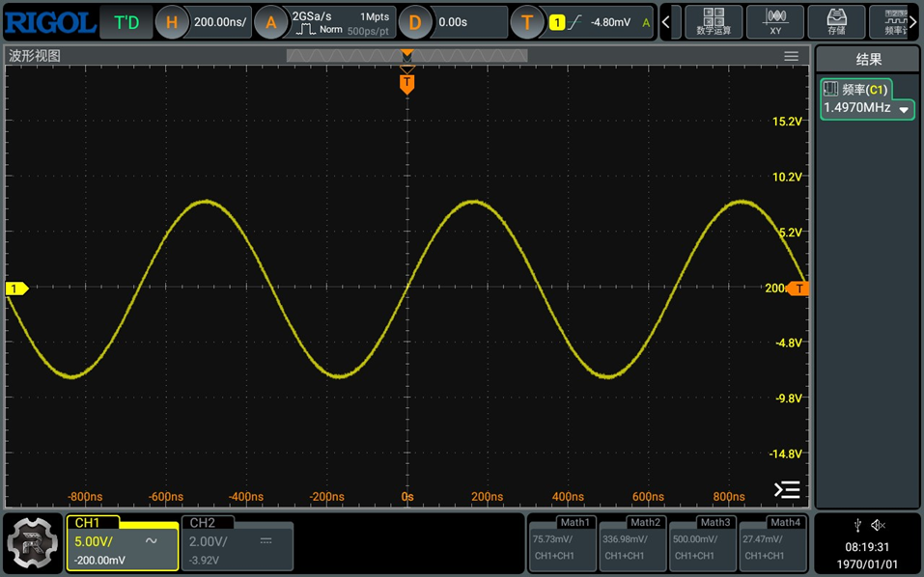The width and height of the screenshot is (924, 577).
Task: Open the 存储 storage menu
Action: pyautogui.click(x=836, y=21)
